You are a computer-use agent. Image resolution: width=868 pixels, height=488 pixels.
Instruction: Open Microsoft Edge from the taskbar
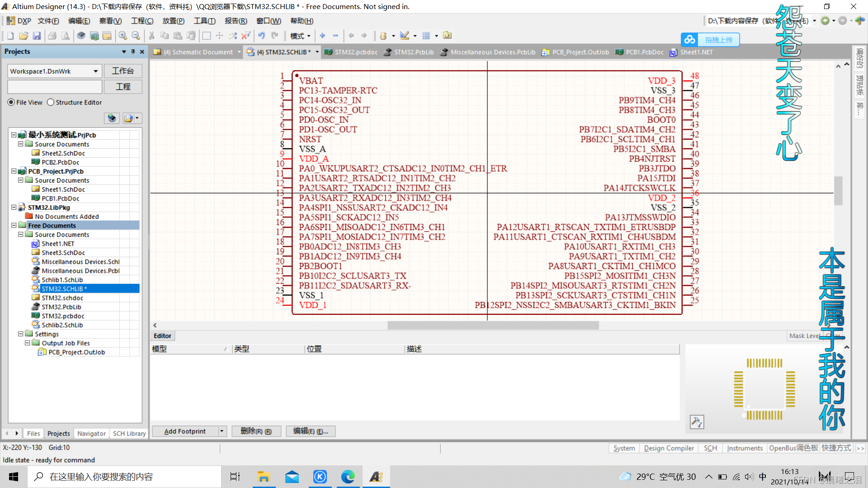348,477
